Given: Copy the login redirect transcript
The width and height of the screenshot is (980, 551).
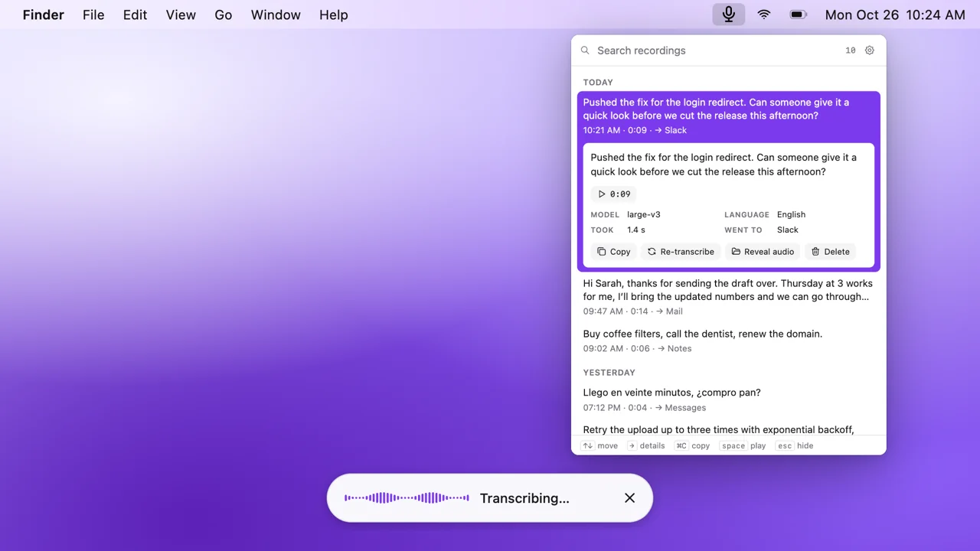Looking at the screenshot, I should [614, 252].
